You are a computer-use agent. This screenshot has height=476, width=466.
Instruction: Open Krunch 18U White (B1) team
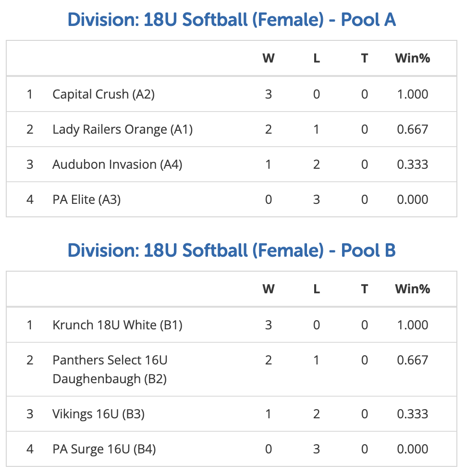(117, 325)
